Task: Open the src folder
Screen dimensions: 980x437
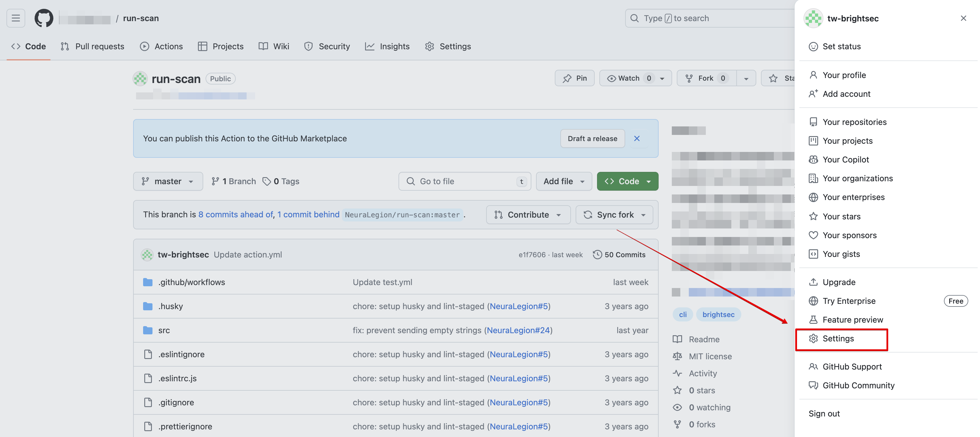Action: 164,330
